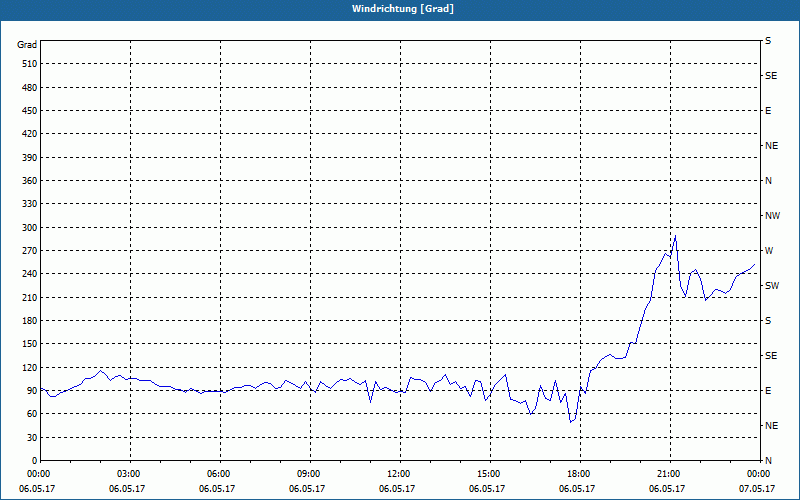This screenshot has height=500, width=800.
Task: Select the Grad axis unit label
Action: click(27, 45)
